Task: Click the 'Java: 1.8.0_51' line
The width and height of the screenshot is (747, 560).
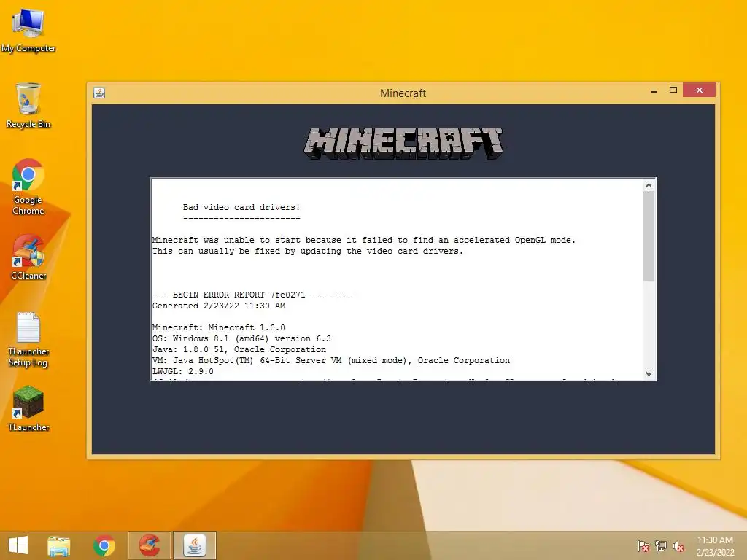Action: coord(239,349)
